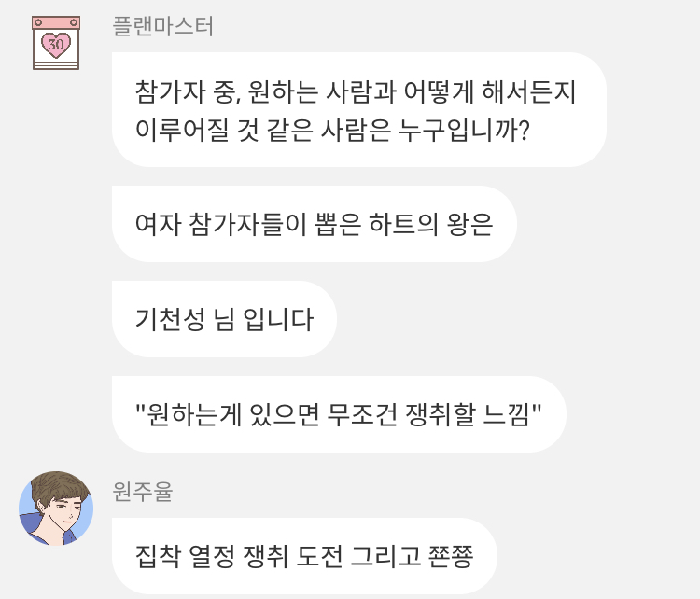700x599 pixels.
Task: Click the word 집착 in 원주율's message
Action: pos(158,557)
